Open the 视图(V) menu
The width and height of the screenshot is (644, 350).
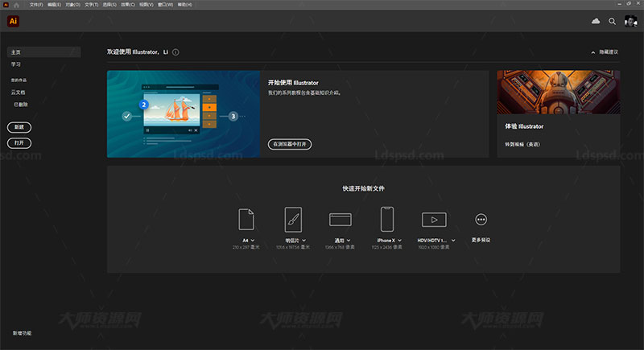(147, 5)
